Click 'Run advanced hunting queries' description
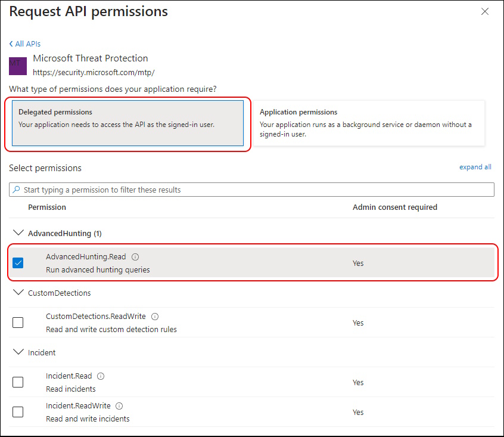Screen dimensions: 504x437 coord(98,270)
